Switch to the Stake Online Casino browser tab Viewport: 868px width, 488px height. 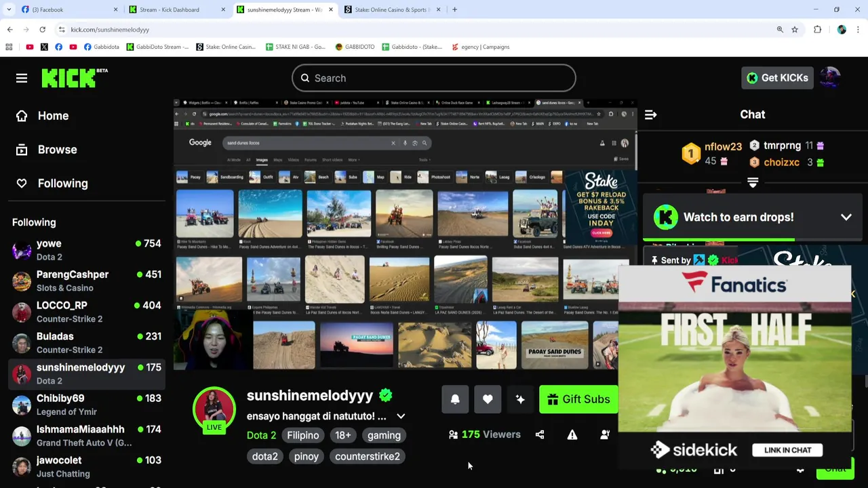[x=393, y=9]
